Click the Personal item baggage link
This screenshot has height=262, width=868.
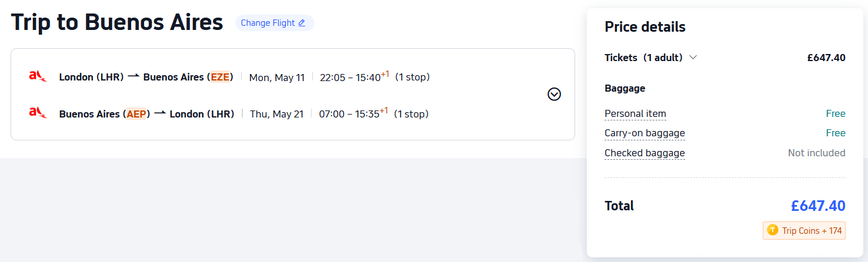click(x=635, y=114)
